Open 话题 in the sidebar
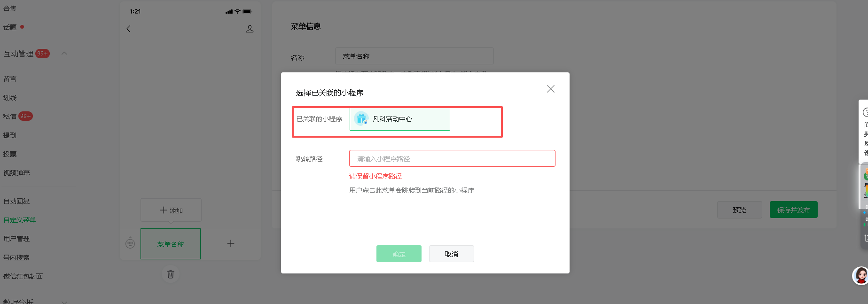Viewport: 868px width, 304px height. 10,27
